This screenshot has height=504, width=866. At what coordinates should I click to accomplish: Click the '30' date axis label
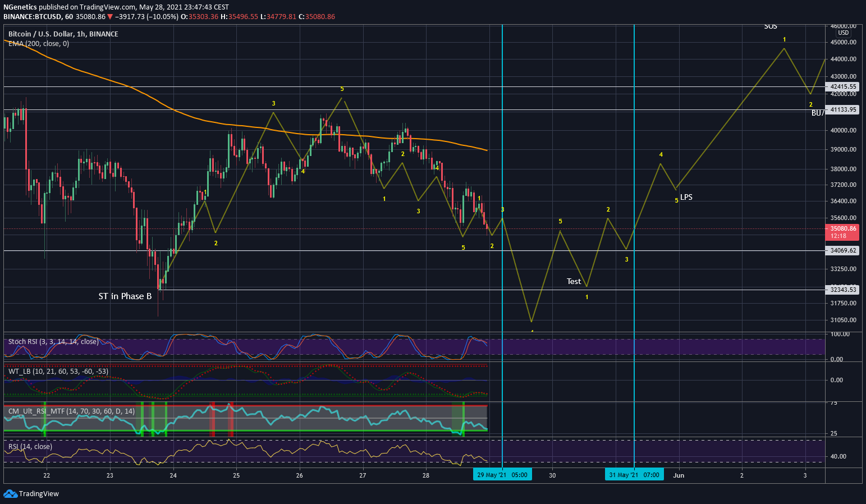point(552,475)
